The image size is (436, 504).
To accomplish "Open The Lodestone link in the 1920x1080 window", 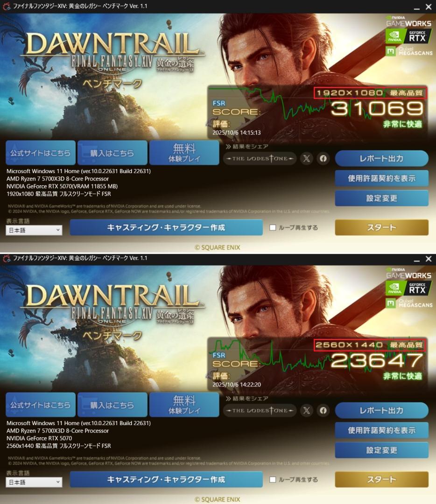I will tap(260, 159).
